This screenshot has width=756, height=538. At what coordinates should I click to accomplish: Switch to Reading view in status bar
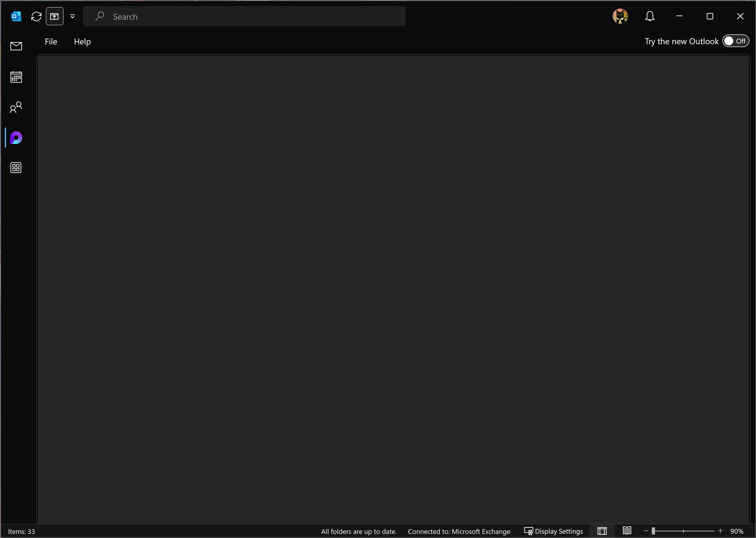[x=627, y=531]
